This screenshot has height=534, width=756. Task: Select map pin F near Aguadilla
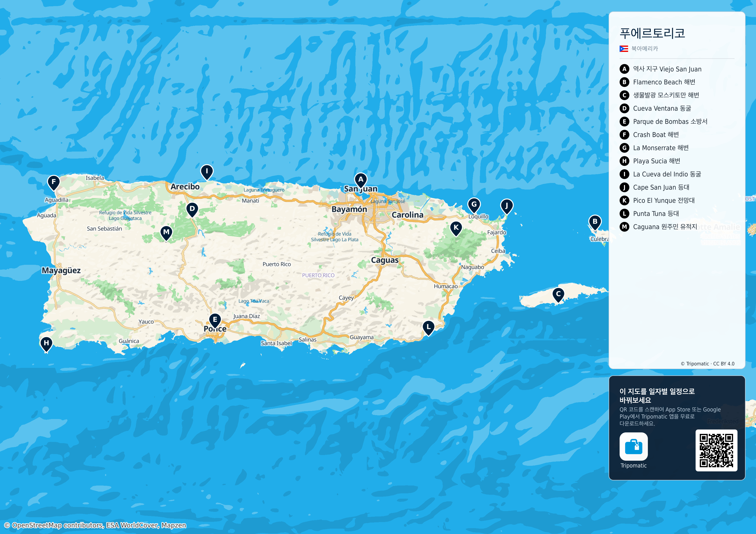[x=54, y=183]
